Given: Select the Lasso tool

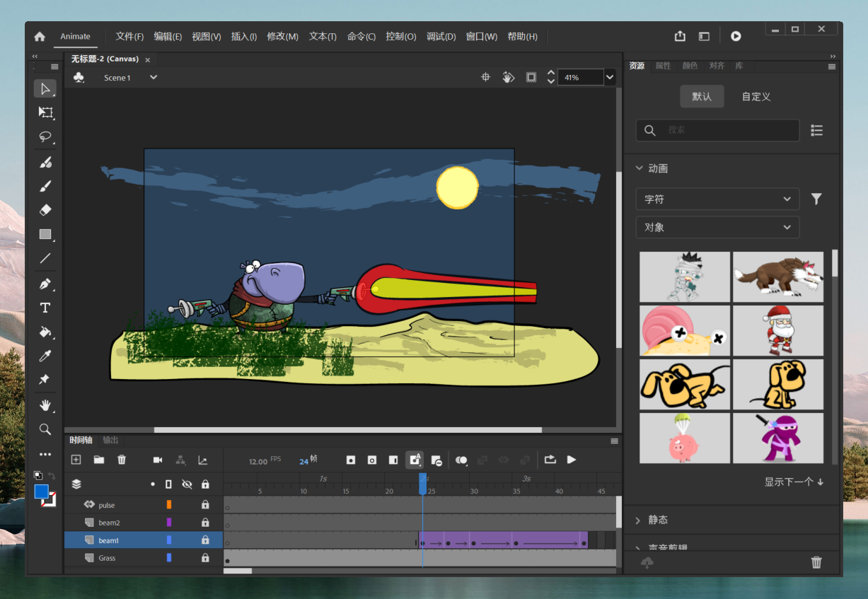Looking at the screenshot, I should pos(45,136).
